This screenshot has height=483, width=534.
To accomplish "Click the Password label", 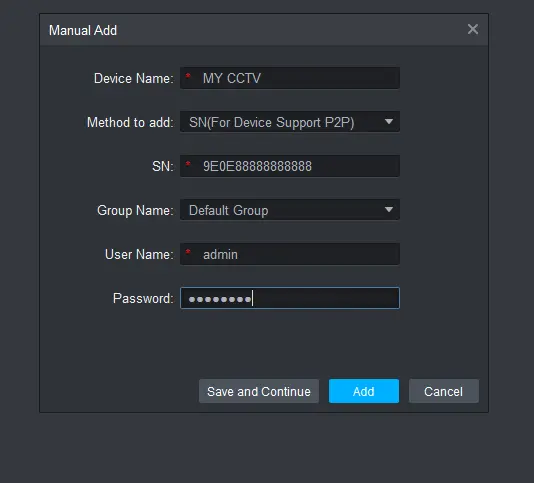I will tap(143, 298).
